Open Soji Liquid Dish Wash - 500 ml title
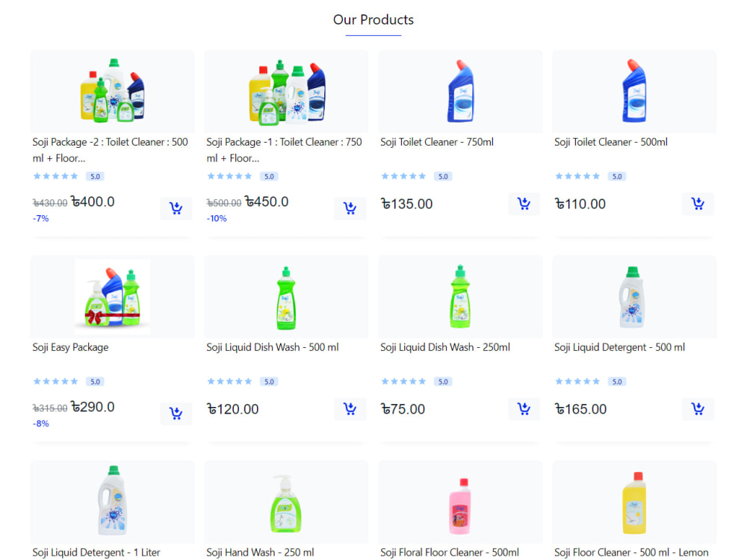The width and height of the screenshot is (747, 560). click(273, 347)
